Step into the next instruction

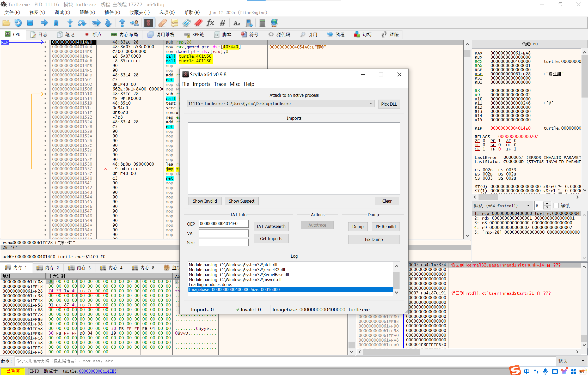[x=70, y=23]
